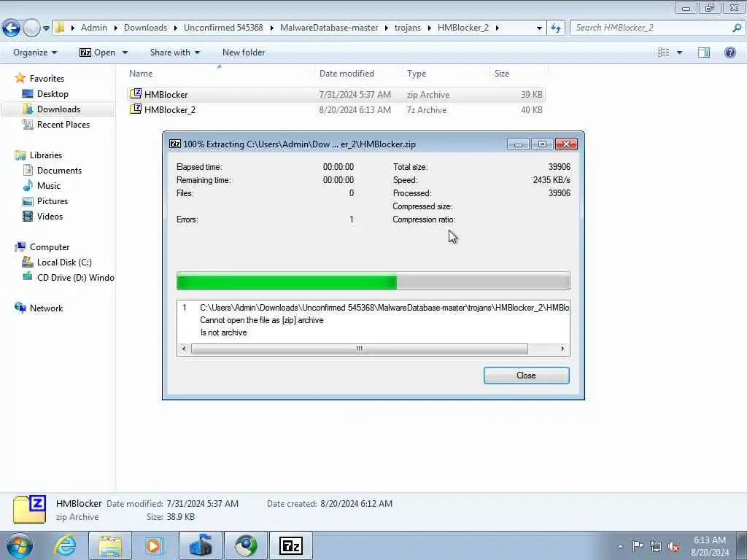Image resolution: width=747 pixels, height=560 pixels.
Task: Toggle the preview pane icon
Action: (x=704, y=52)
